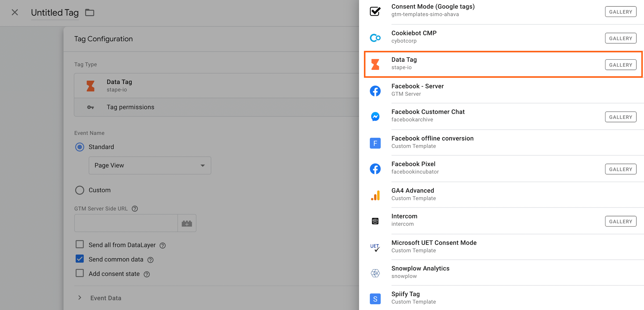
Task: Click the GA4 Advanced analytics icon
Action: [375, 195]
